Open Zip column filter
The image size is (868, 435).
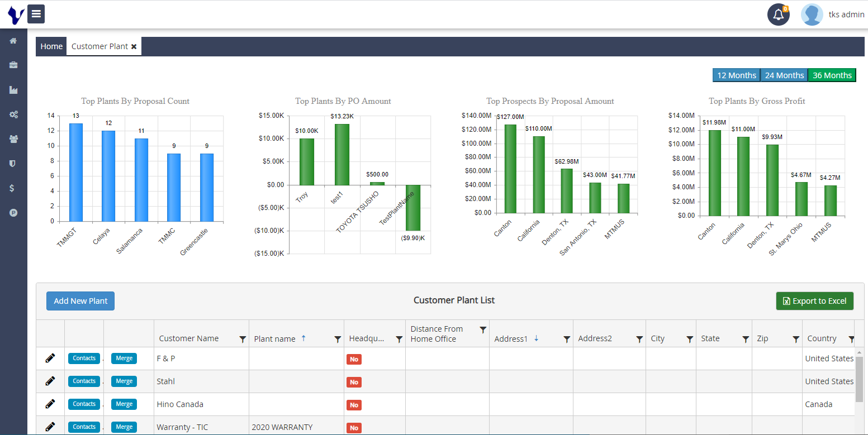[x=796, y=339]
